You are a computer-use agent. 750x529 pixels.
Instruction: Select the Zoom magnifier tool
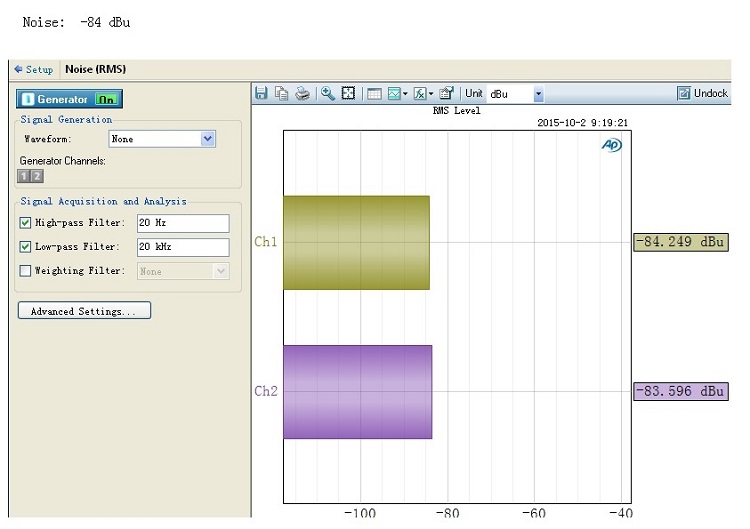click(x=327, y=94)
